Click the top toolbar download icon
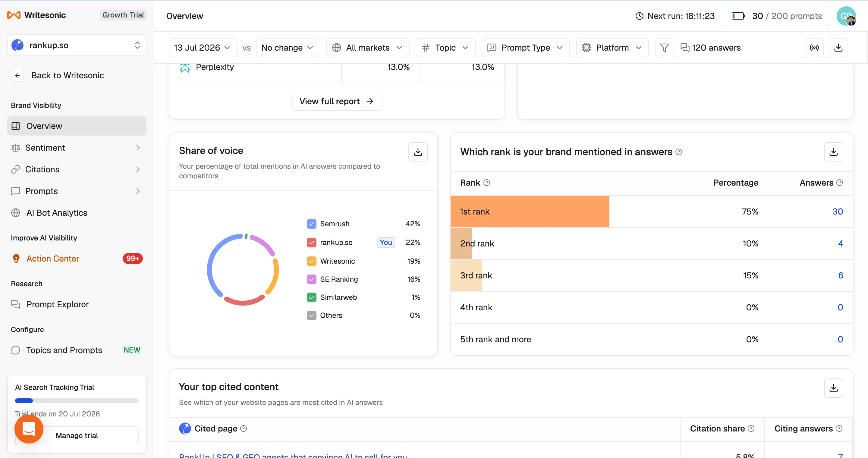 [x=838, y=48]
